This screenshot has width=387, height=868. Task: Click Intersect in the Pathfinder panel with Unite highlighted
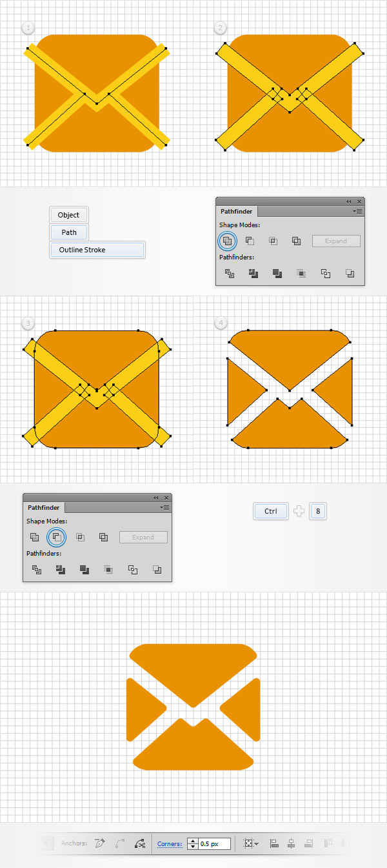tap(273, 241)
